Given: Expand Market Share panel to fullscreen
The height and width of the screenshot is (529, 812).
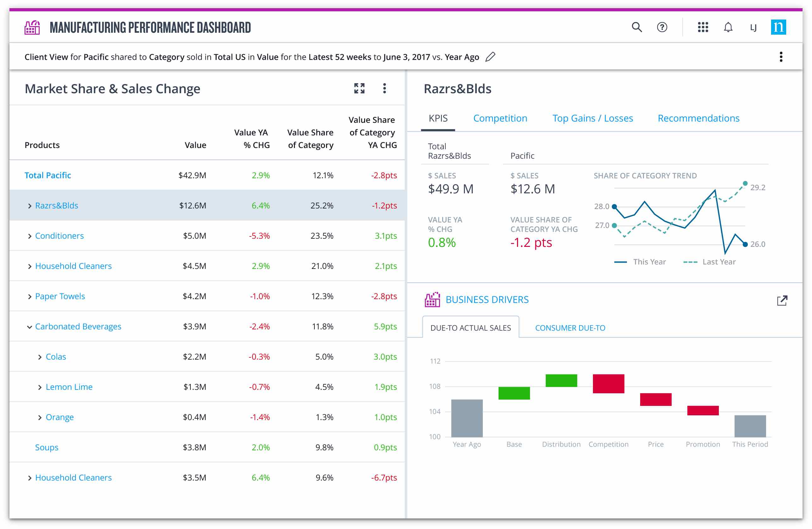Looking at the screenshot, I should [x=359, y=88].
